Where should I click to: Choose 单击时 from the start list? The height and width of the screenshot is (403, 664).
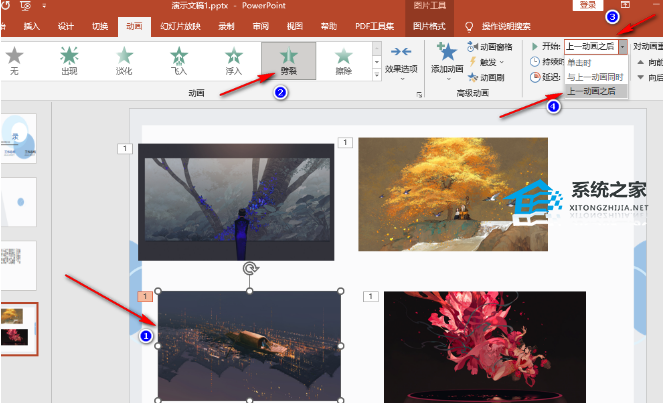coord(596,63)
